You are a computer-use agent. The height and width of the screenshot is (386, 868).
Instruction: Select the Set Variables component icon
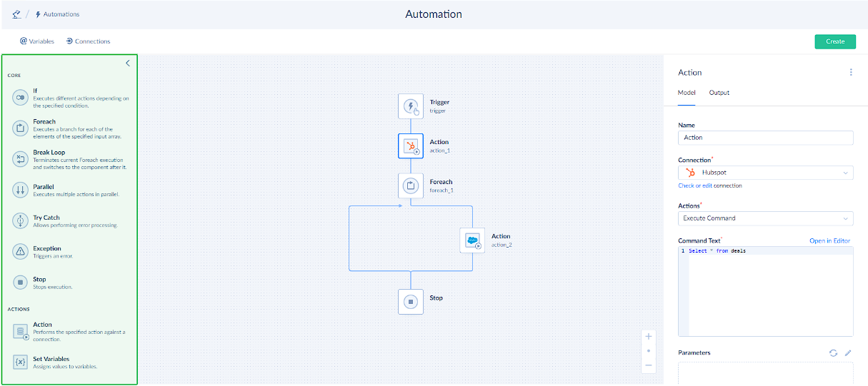[x=21, y=362]
